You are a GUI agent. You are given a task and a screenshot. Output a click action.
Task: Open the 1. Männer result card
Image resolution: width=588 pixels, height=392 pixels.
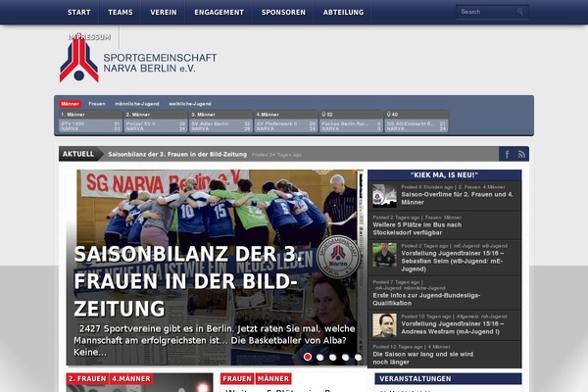tap(90, 122)
